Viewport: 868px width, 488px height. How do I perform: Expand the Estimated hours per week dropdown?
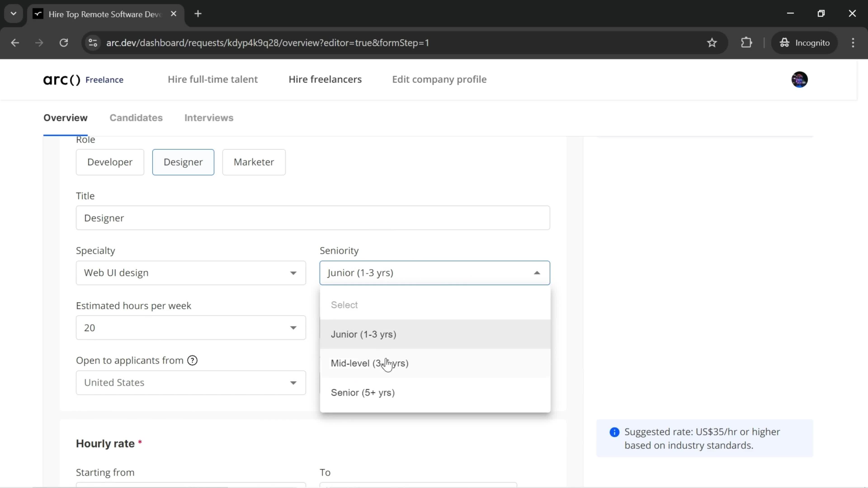coord(191,327)
